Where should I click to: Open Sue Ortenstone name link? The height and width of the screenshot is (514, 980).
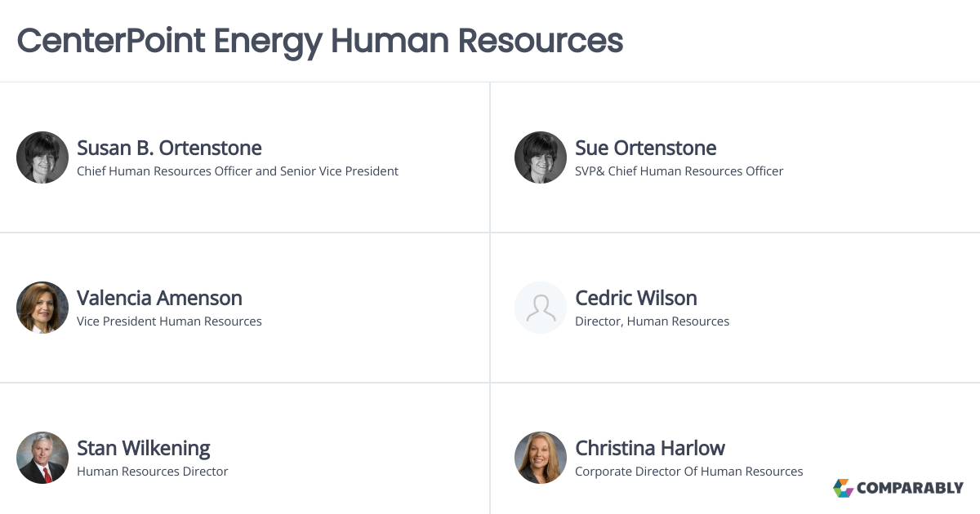[x=646, y=148]
